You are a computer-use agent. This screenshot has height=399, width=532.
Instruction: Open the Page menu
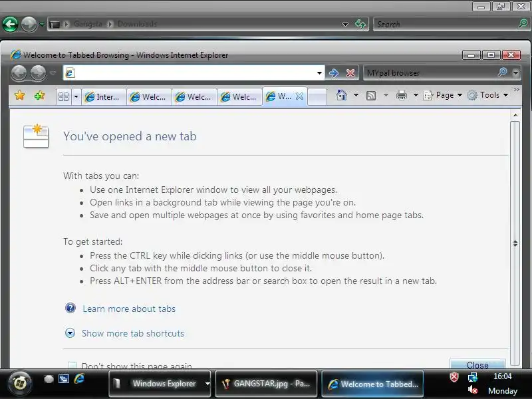(442, 95)
